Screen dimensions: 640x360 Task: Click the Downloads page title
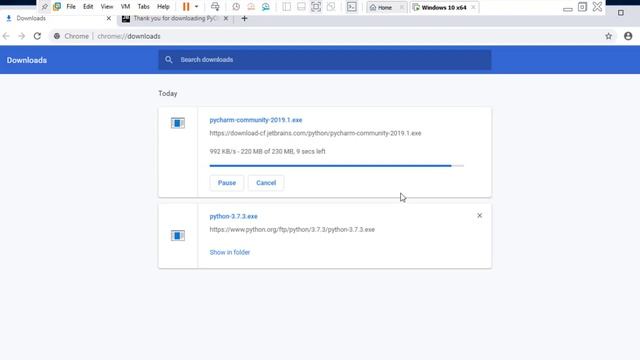pyautogui.click(x=27, y=60)
